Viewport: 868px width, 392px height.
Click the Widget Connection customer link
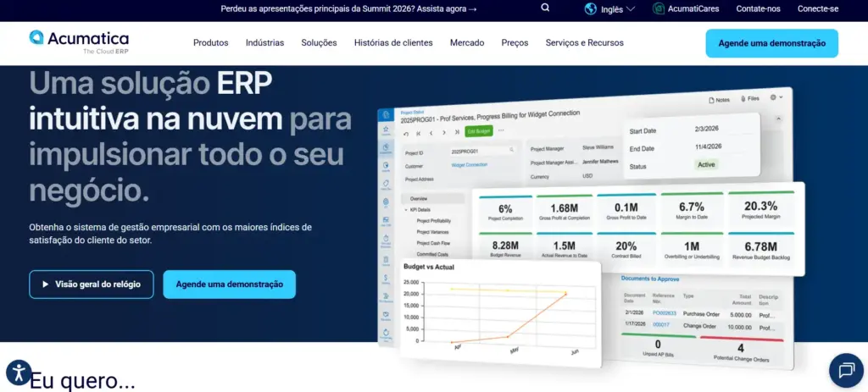tap(470, 165)
